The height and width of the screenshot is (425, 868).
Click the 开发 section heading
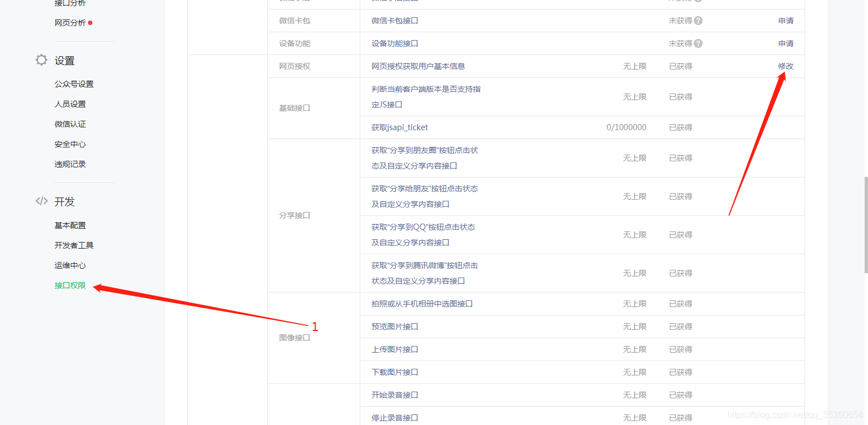[x=65, y=202]
